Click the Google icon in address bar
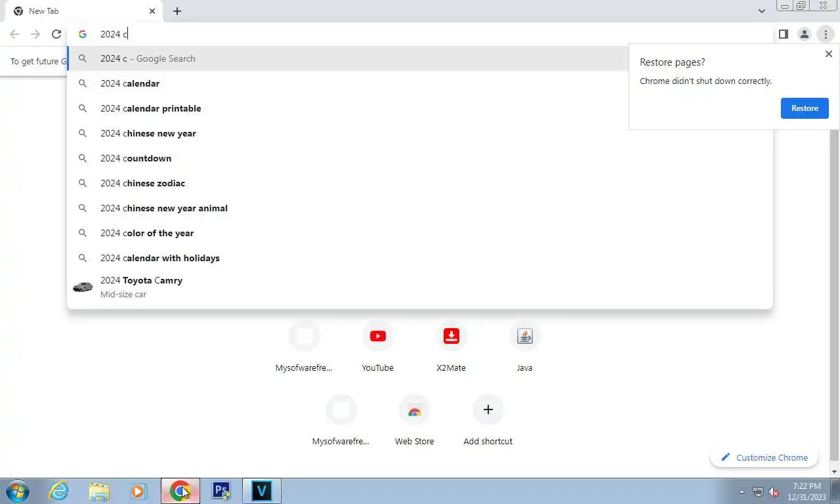The height and width of the screenshot is (504, 840). tap(83, 34)
